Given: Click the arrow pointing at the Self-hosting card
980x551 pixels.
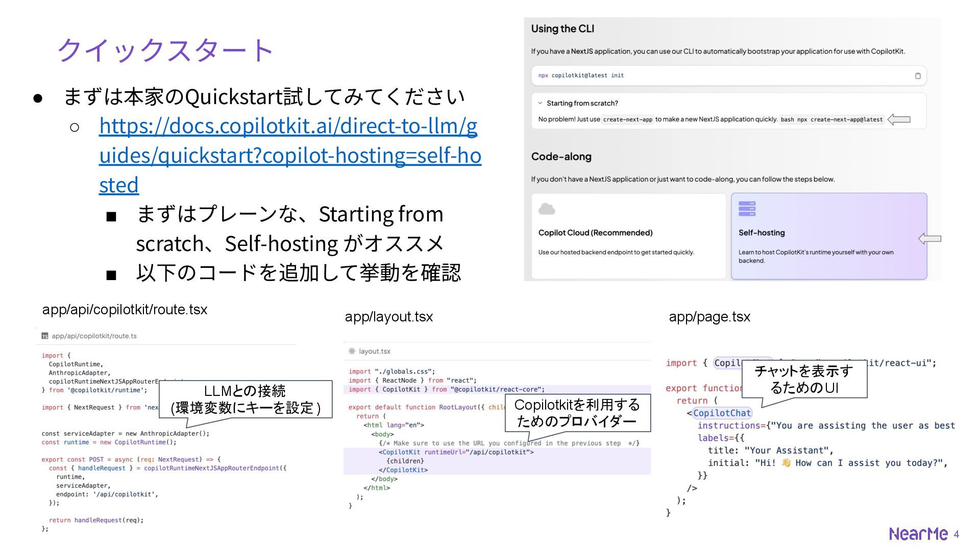Looking at the screenshot, I should [929, 238].
